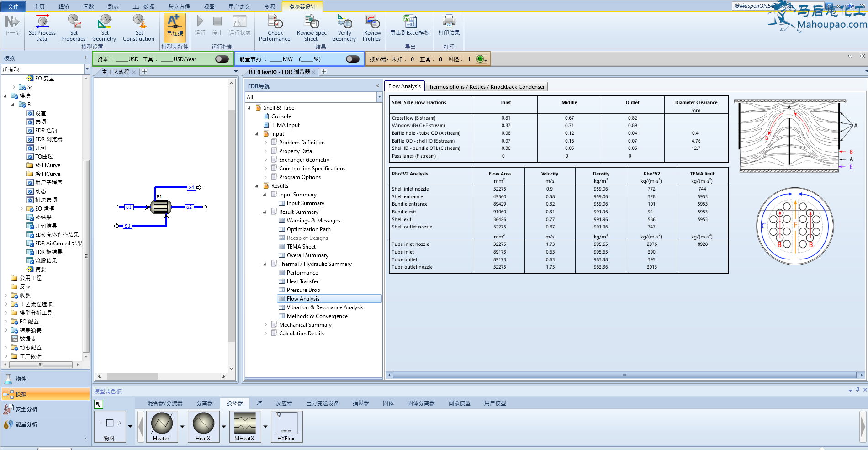Open 运行状态 run status
This screenshot has width=868, height=450.
[x=240, y=26]
